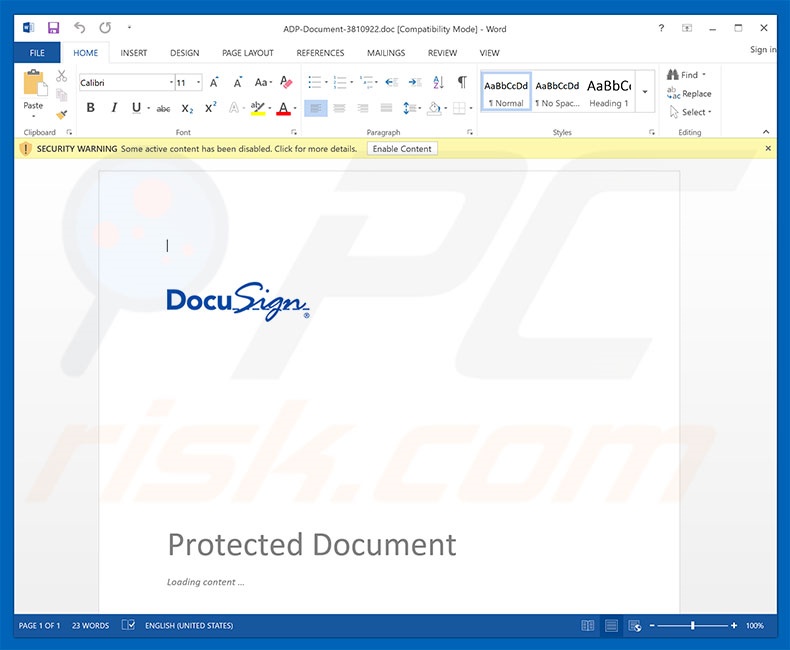Image resolution: width=790 pixels, height=650 pixels.
Task: Open the multilevel list dropdown
Action: (376, 82)
